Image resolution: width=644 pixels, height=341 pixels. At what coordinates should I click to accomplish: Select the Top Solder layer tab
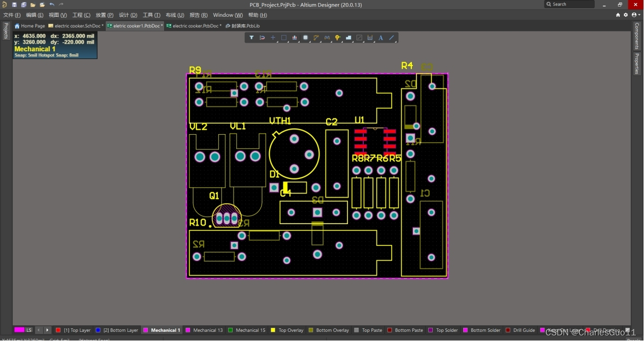pyautogui.click(x=443, y=330)
